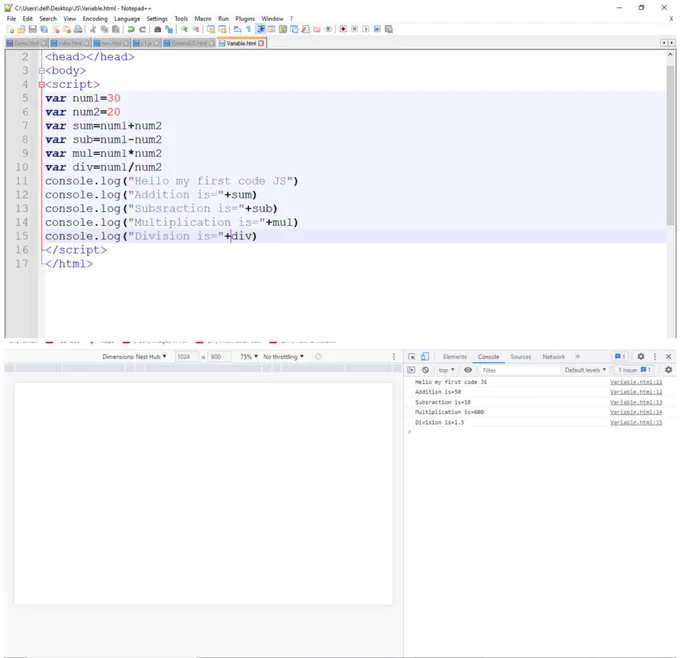Click the Open file icon in Notepad++
The width and height of the screenshot is (680, 658).
click(21, 29)
